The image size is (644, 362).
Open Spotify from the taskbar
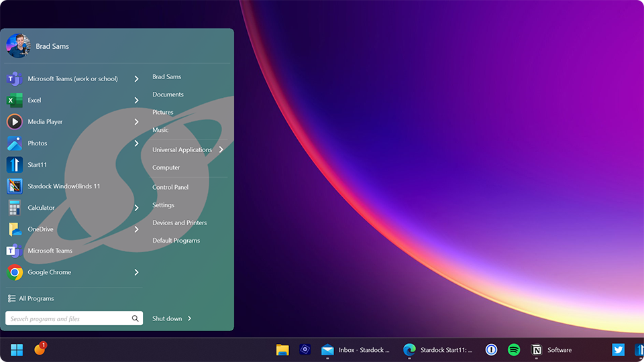[514, 350]
